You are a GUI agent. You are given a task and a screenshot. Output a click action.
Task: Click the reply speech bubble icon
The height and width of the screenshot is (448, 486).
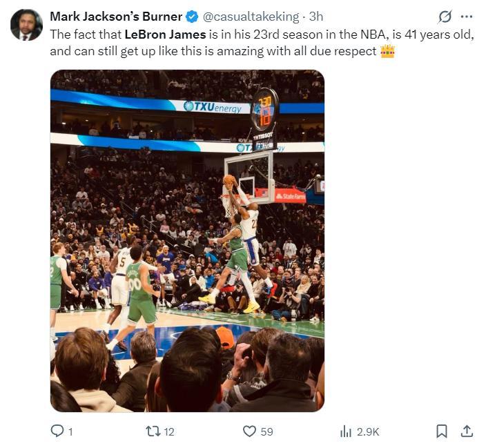(x=57, y=431)
